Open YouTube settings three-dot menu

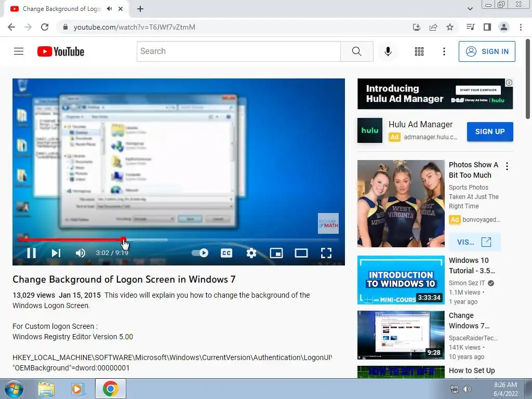pos(444,51)
